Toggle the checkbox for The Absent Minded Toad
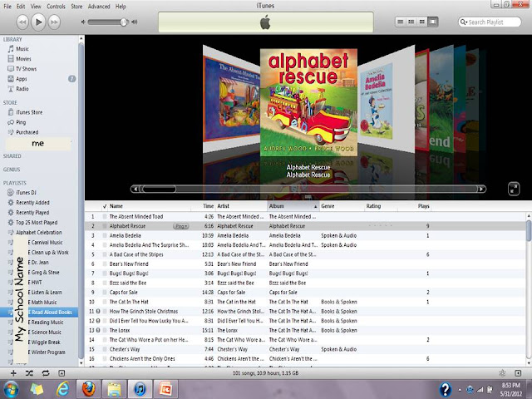Screen dimensions: 532x399 (x=105, y=216)
